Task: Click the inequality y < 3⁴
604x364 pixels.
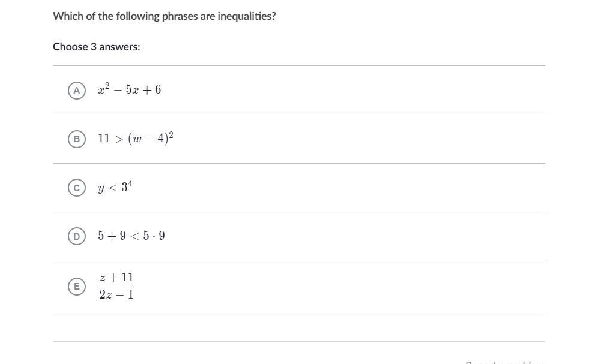Action: coord(115,187)
